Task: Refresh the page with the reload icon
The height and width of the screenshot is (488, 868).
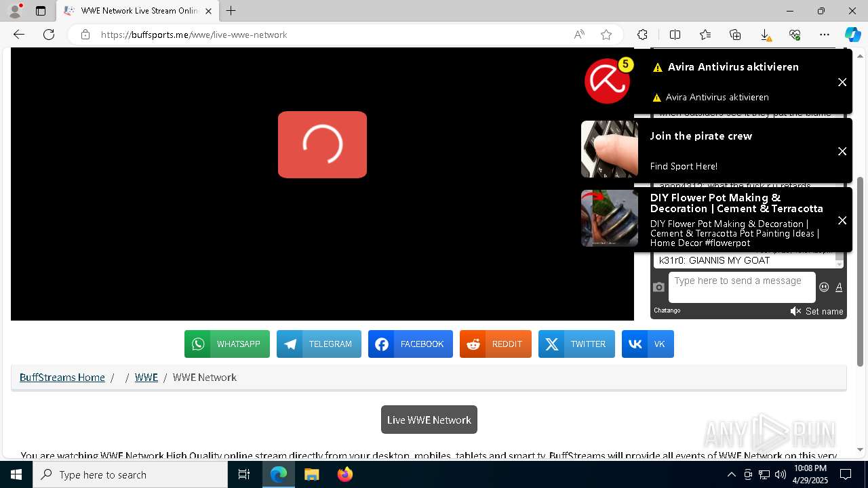Action: click(x=49, y=35)
